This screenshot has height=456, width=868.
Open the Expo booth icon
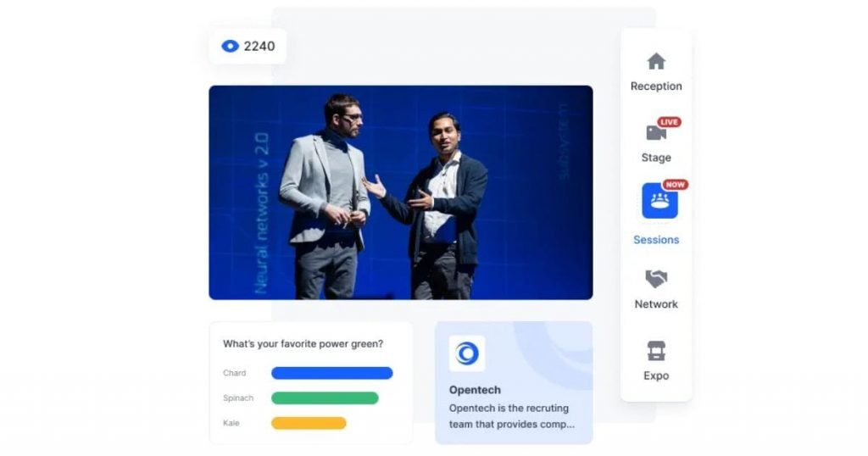(x=656, y=351)
